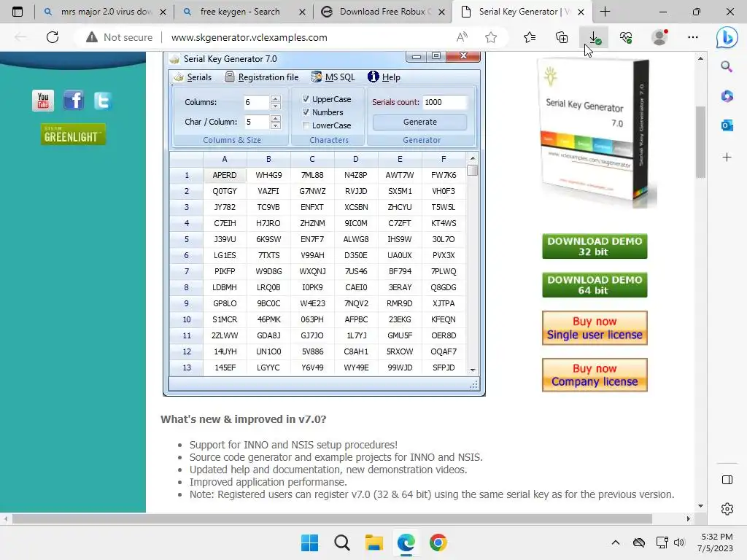The width and height of the screenshot is (747, 560).
Task: Toggle the UpperCase checkbox
Action: pos(306,98)
